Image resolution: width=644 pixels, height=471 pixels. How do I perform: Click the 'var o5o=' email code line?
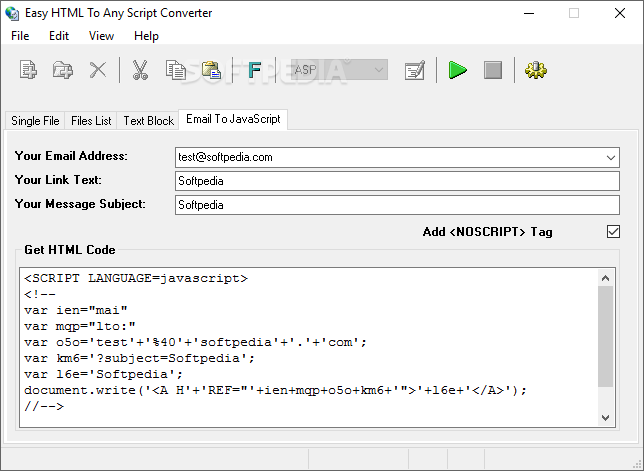coord(196,342)
